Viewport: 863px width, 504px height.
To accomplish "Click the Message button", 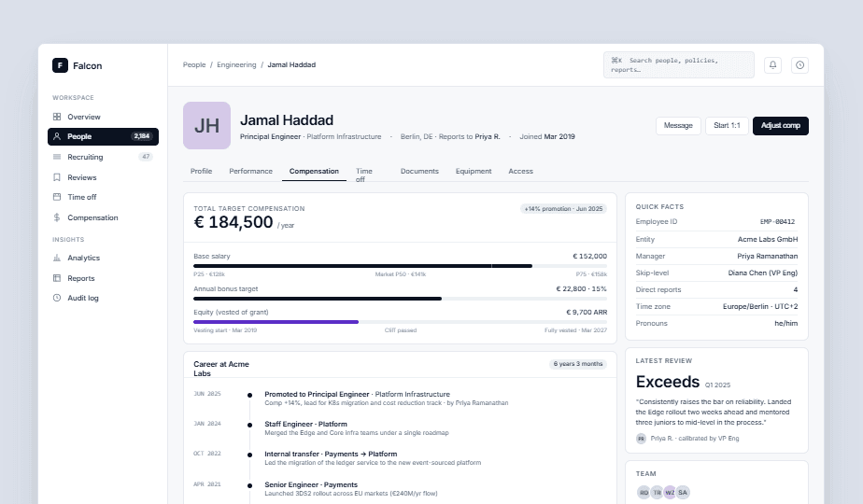I will [x=678, y=125].
